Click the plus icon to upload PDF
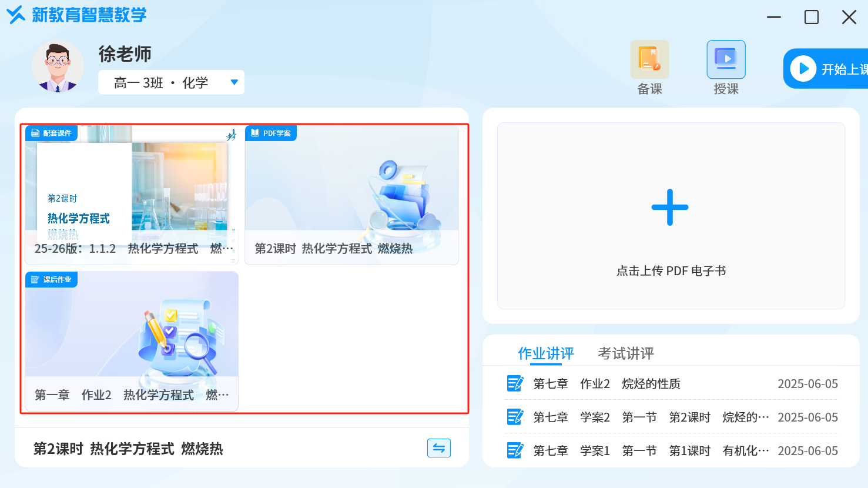868x488 pixels. coord(670,208)
